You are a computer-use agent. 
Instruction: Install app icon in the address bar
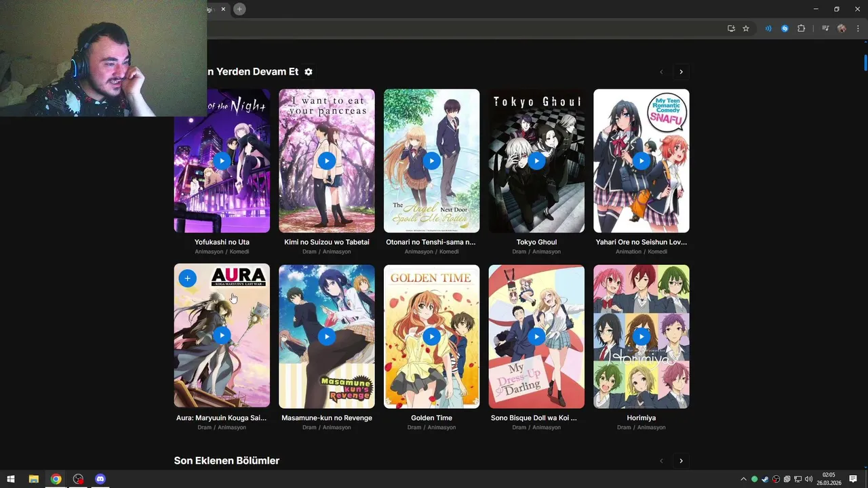tap(731, 28)
